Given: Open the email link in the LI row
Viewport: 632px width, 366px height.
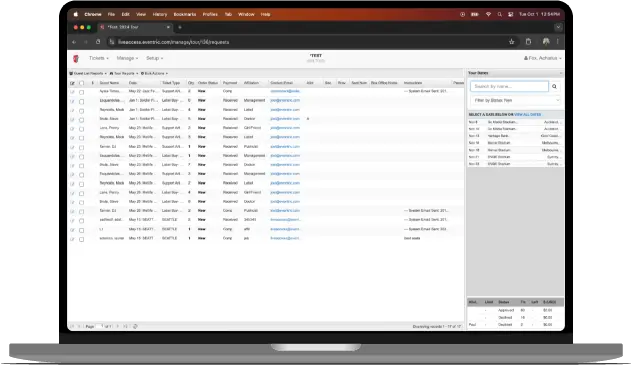Looking at the screenshot, I should click(x=285, y=229).
